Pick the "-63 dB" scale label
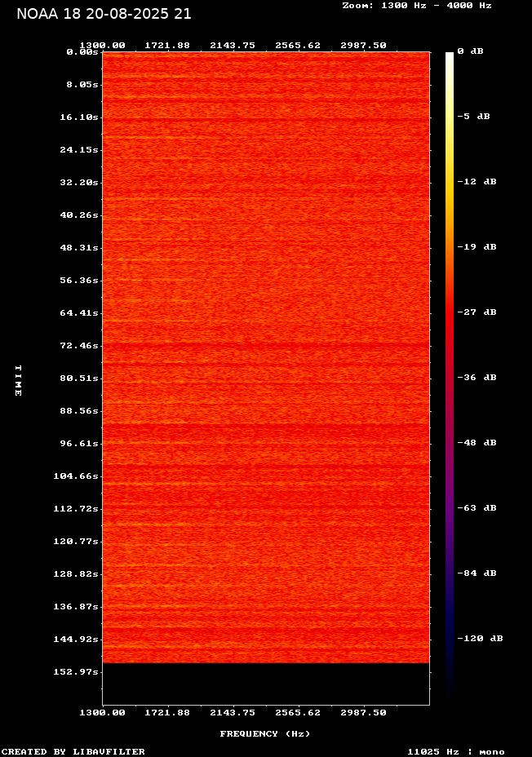The height and width of the screenshot is (757, 532). coord(477,508)
